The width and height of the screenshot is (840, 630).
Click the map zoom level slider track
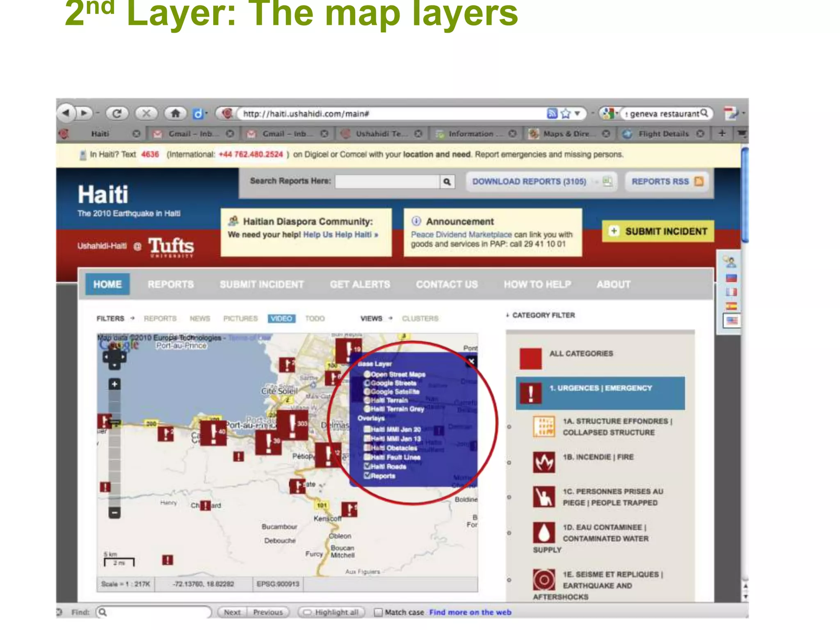coord(114,448)
